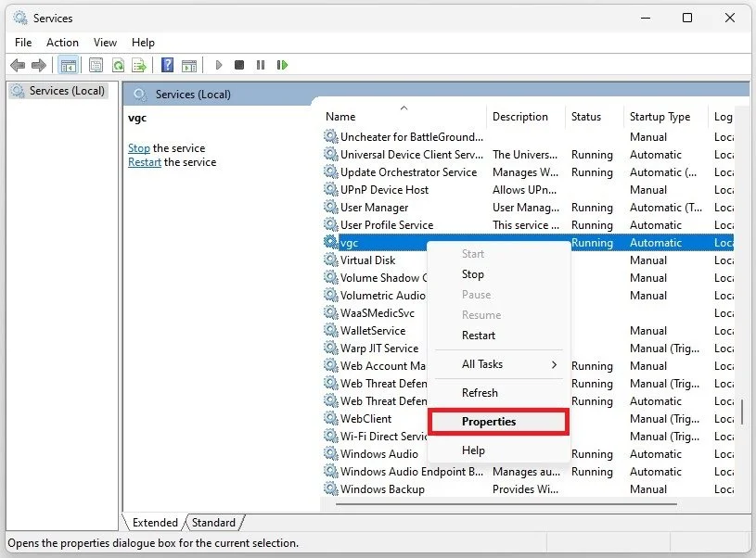Click the Back arrow toolbar icon
This screenshot has width=756, height=558.
[18, 65]
